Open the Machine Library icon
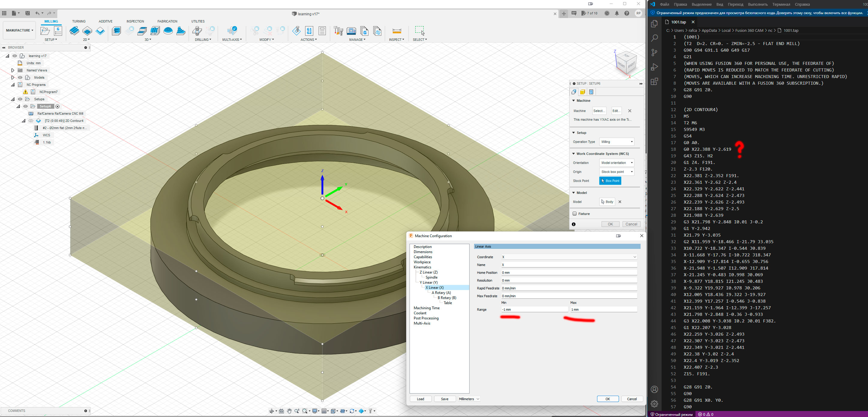This screenshot has height=417, width=868. click(351, 31)
